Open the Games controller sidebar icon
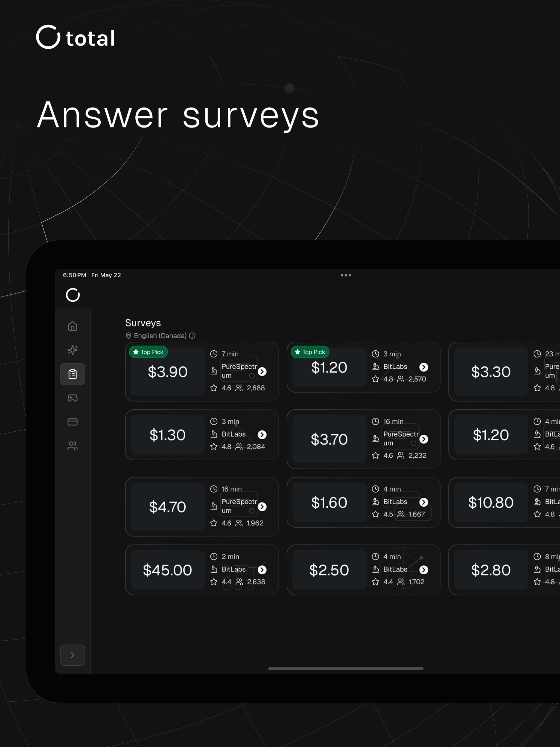The image size is (560, 747). click(x=72, y=398)
